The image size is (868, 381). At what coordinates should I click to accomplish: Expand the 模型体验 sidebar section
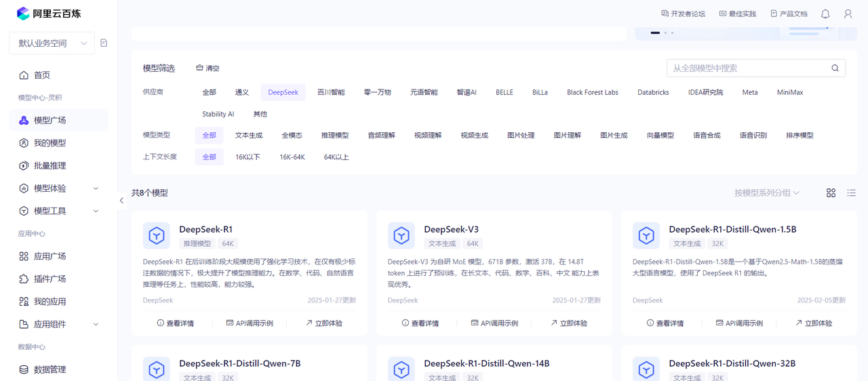click(x=96, y=188)
